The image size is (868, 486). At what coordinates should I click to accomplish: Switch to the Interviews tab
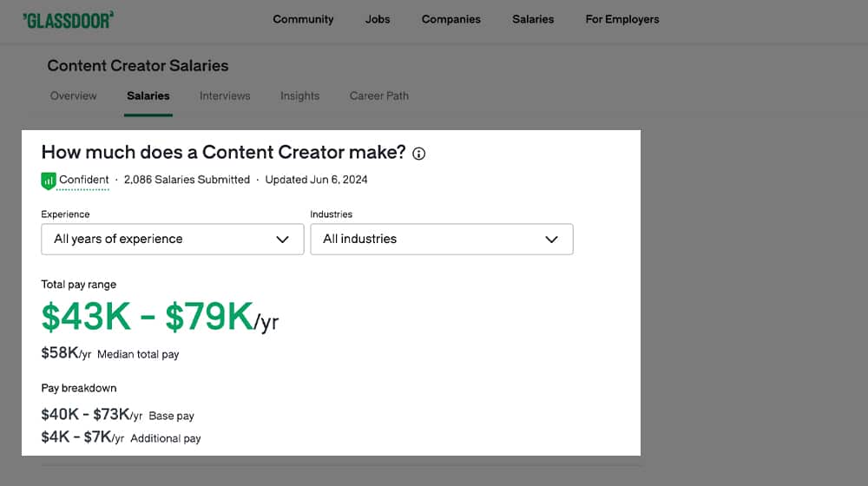(225, 95)
